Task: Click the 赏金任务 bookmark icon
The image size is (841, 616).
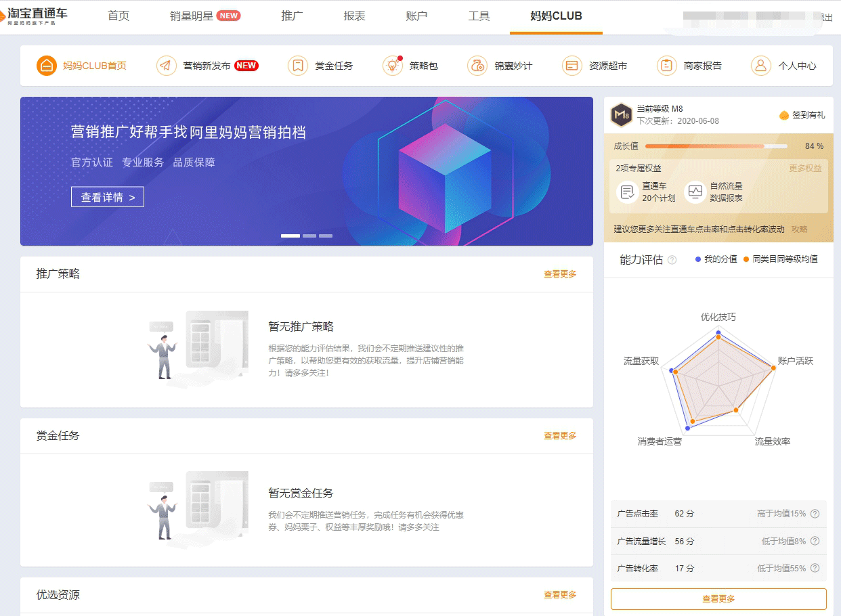Action: (x=297, y=66)
